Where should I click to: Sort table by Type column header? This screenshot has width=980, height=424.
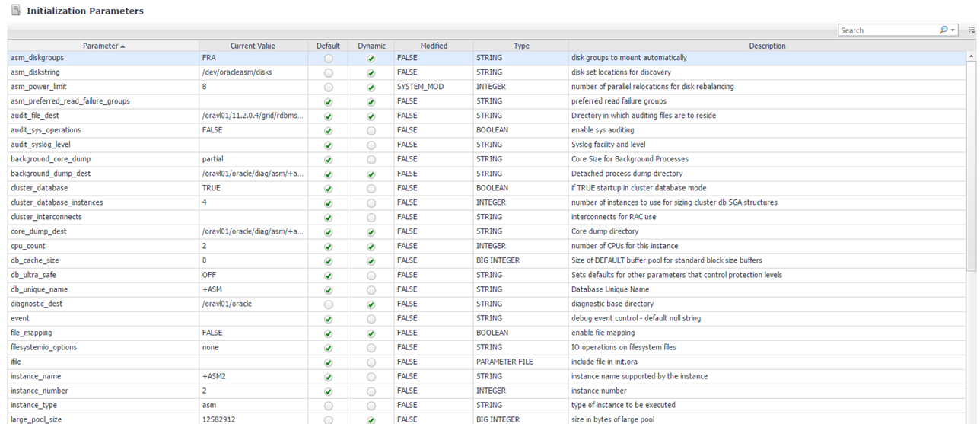[x=520, y=46]
